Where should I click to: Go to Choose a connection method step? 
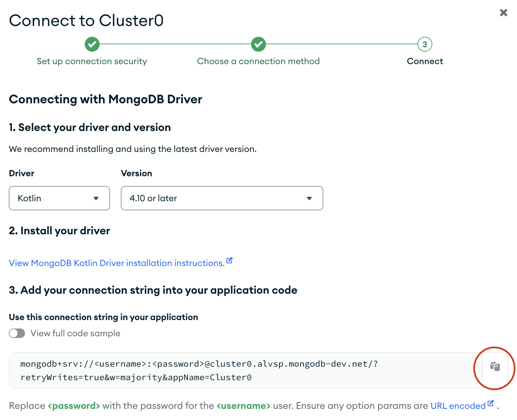[258, 61]
